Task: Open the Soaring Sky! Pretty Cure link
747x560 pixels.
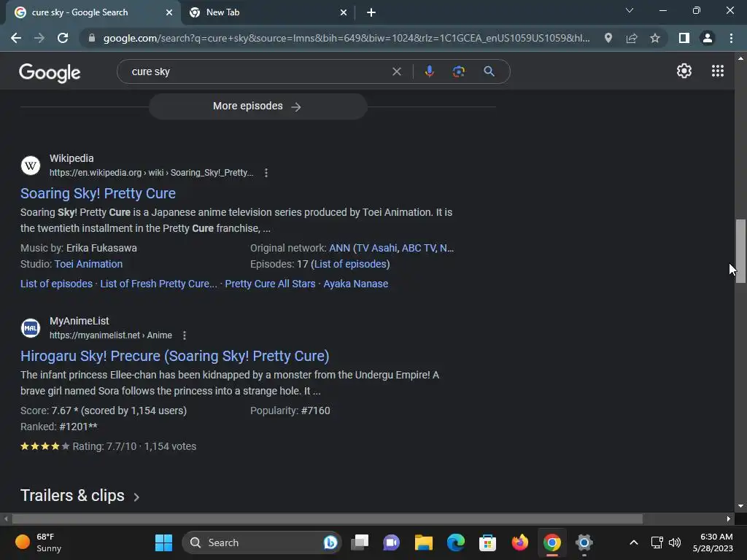Action: point(98,193)
